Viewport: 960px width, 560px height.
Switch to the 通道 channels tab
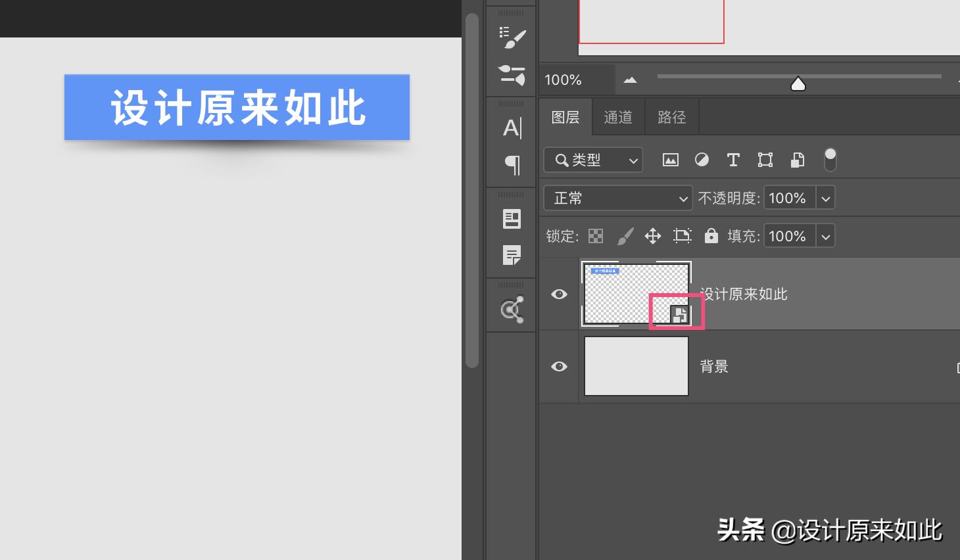(x=617, y=116)
